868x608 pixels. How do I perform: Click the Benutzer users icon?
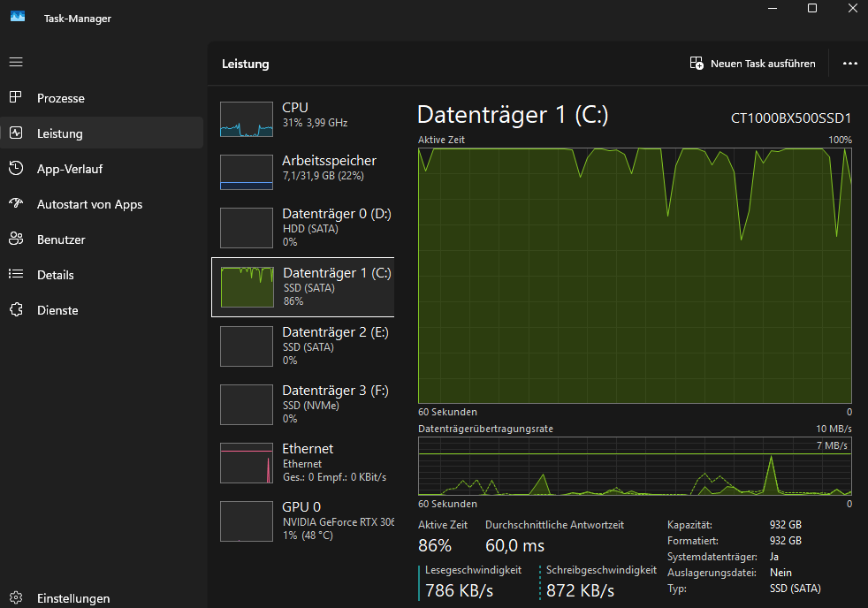(16, 239)
